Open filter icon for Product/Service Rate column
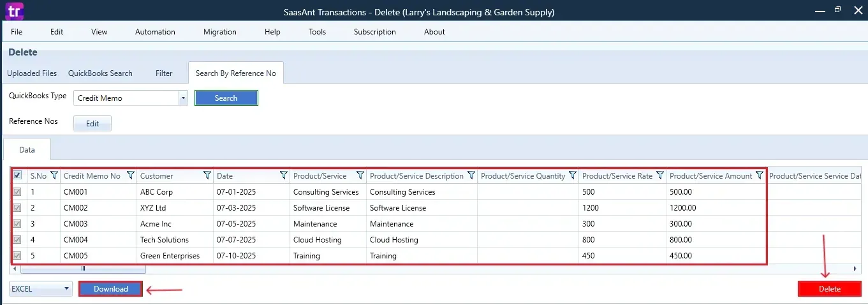This screenshot has width=868, height=305. pos(660,175)
